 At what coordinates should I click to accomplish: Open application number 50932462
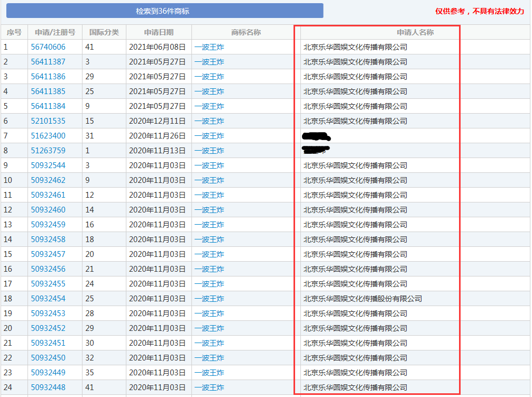pyautogui.click(x=48, y=180)
